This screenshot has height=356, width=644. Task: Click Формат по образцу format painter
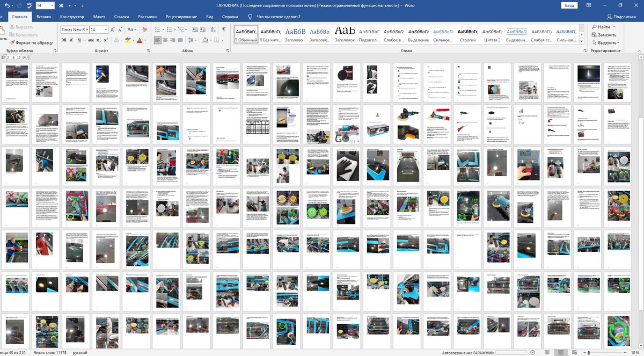coord(31,42)
